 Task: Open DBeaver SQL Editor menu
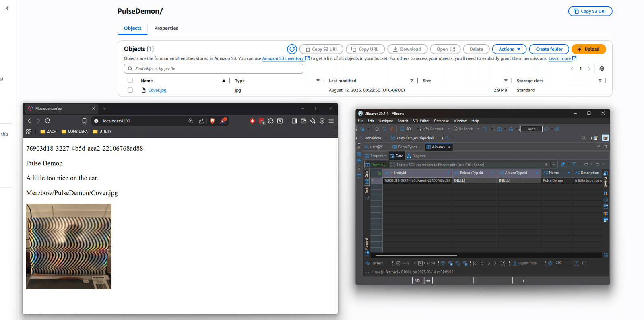click(421, 121)
